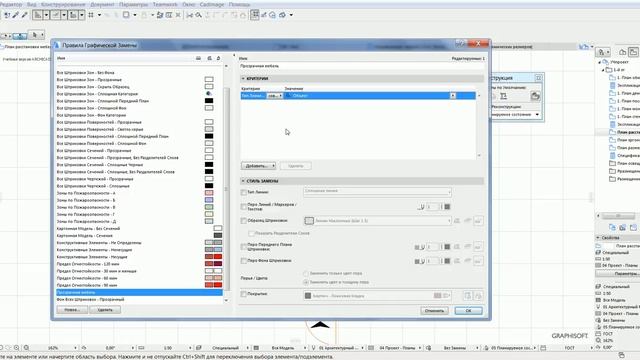Click the import rules icon above rules list
The image size is (640, 360).
[x=198, y=58]
